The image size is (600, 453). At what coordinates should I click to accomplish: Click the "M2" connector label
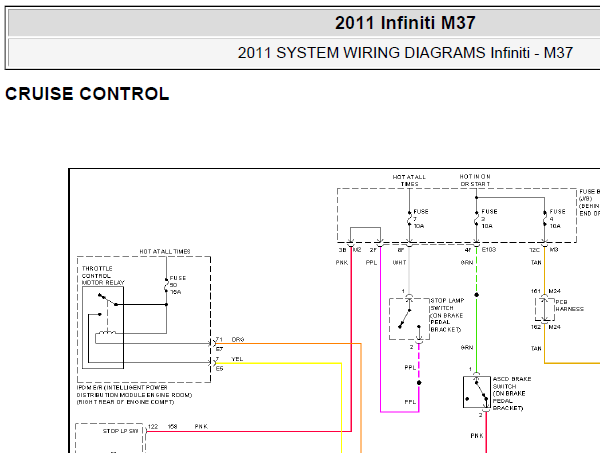[x=357, y=249]
